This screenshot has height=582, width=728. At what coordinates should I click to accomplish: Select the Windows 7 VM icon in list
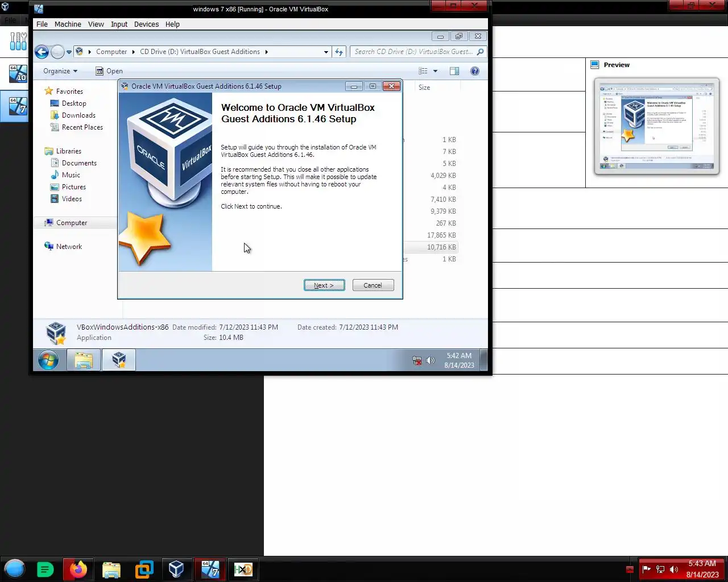[x=18, y=106]
